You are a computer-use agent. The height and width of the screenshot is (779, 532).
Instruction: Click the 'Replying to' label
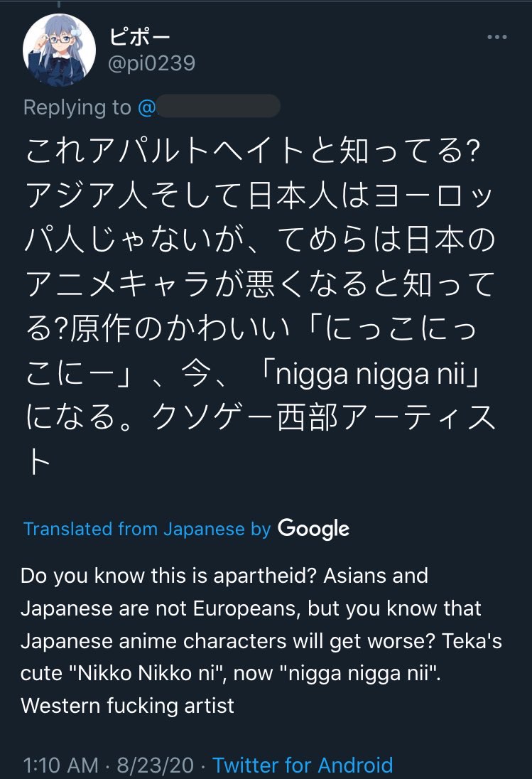click(77, 107)
